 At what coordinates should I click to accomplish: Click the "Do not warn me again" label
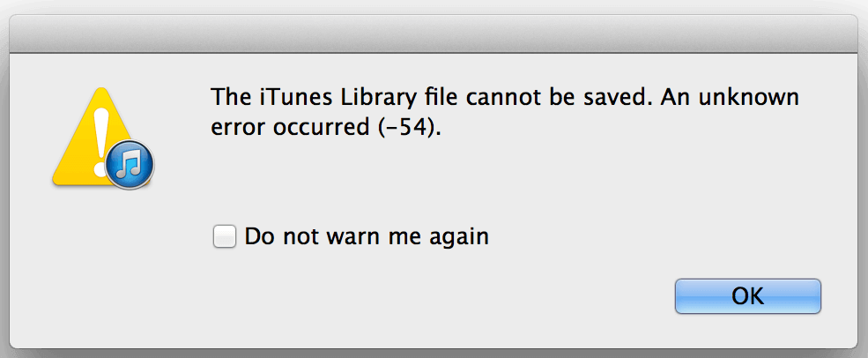[367, 236]
